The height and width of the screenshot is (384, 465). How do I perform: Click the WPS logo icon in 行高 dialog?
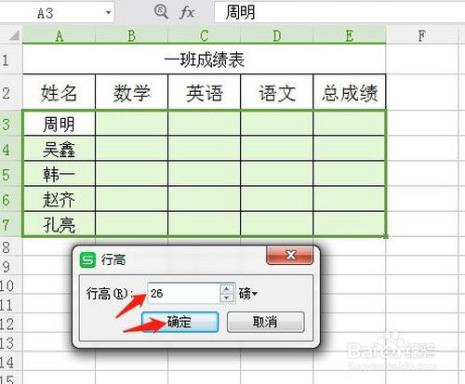[x=88, y=259]
